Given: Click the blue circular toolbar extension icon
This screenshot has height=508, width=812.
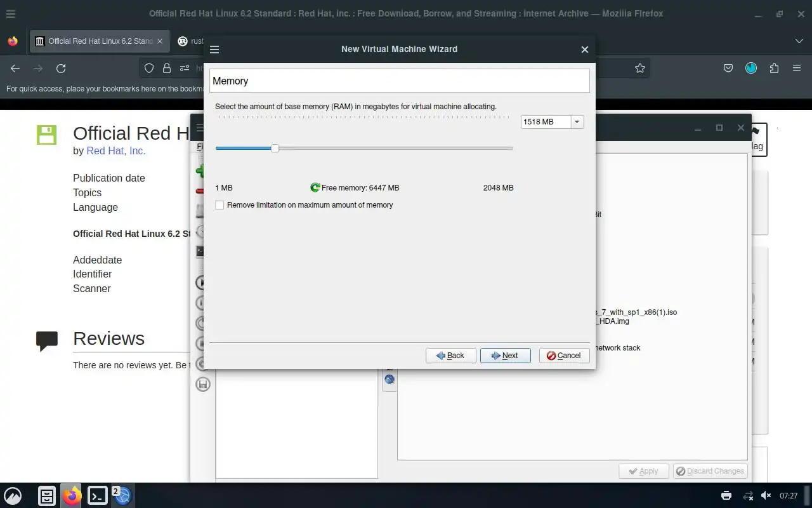Looking at the screenshot, I should coord(751,68).
